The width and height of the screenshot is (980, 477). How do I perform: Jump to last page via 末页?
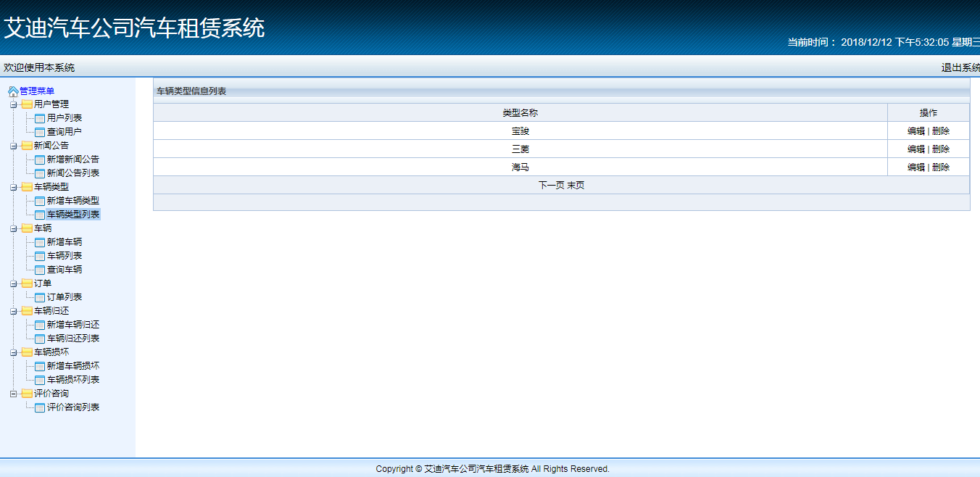coord(576,186)
